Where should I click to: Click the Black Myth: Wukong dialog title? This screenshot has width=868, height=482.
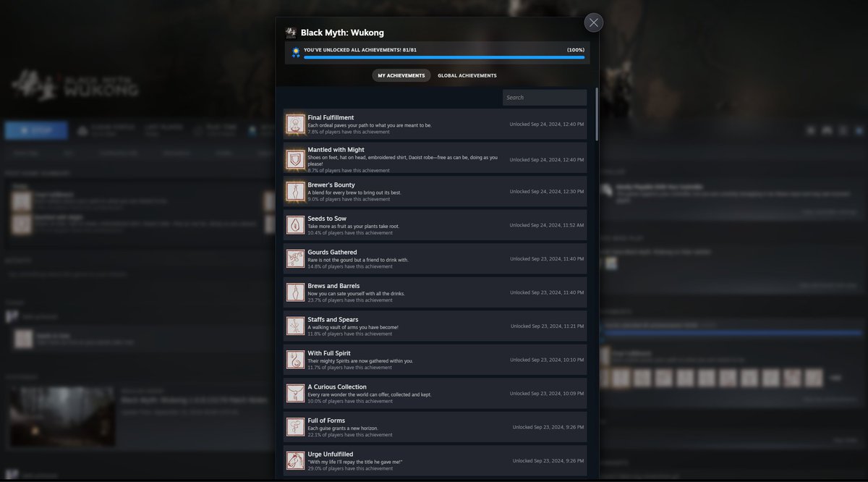pos(342,33)
